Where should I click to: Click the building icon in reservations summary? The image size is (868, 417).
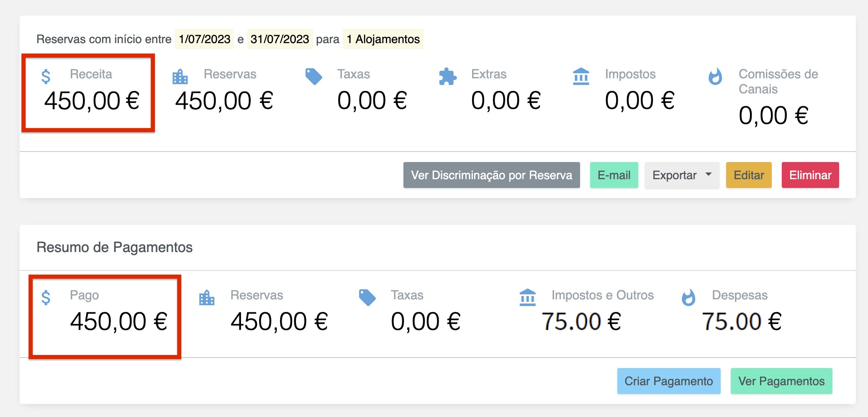click(x=180, y=77)
